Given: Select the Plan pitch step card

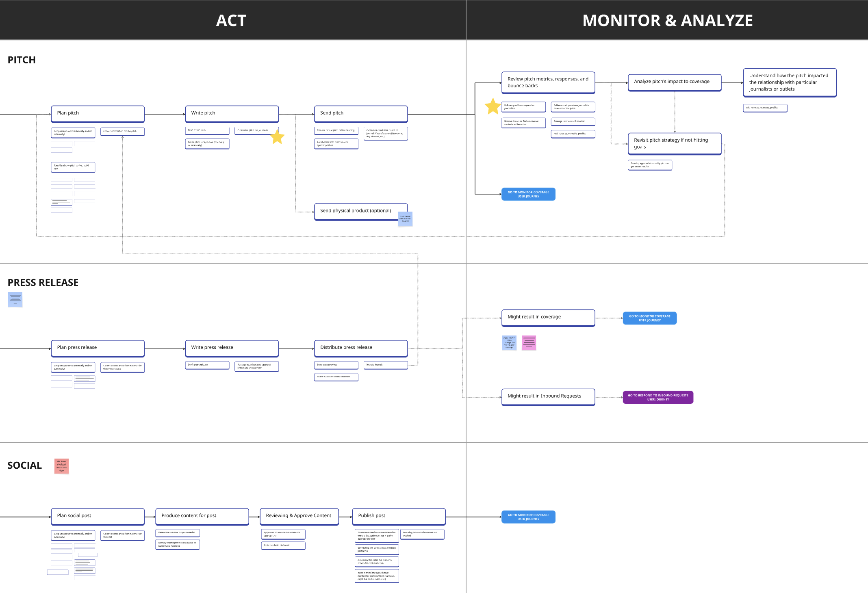Looking at the screenshot, I should tap(98, 113).
